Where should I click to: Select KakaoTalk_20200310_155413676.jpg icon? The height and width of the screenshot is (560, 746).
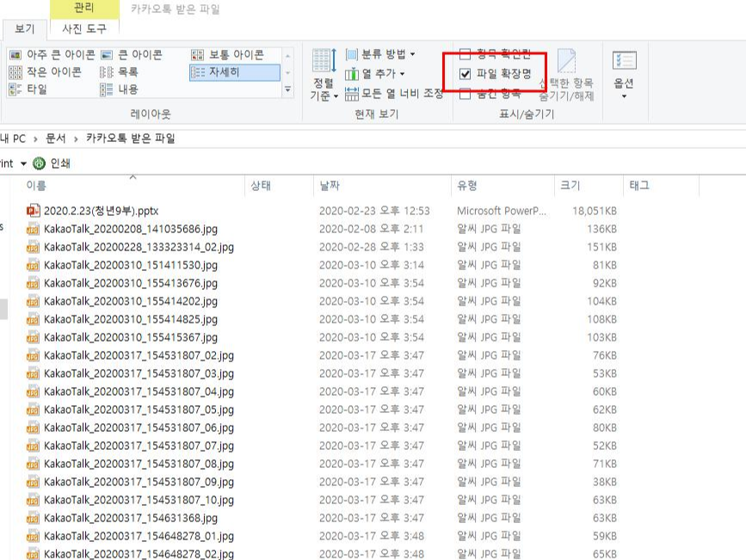click(33, 283)
